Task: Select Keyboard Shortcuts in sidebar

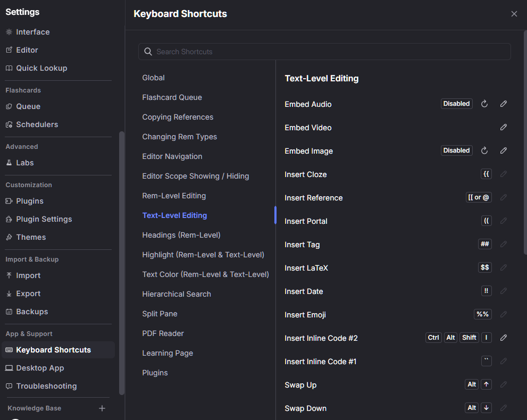Action: click(58, 350)
